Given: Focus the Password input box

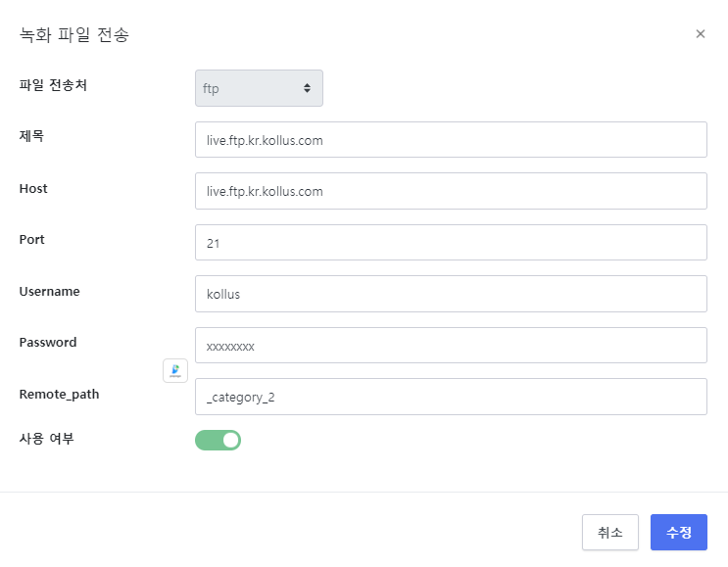Looking at the screenshot, I should [451, 346].
